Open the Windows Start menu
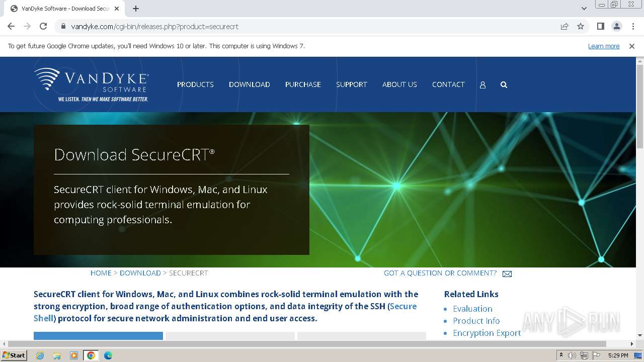The image size is (644, 362). point(14,355)
